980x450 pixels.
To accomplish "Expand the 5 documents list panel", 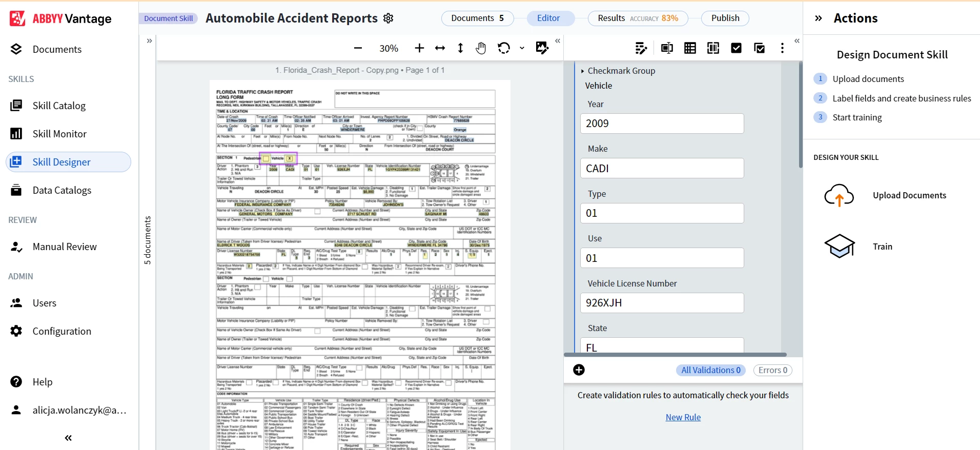I will click(x=149, y=41).
